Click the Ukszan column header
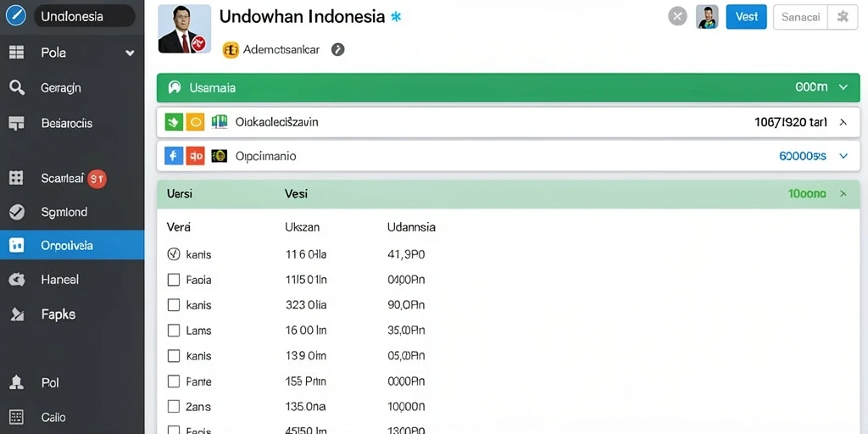The height and width of the screenshot is (434, 868). pyautogui.click(x=303, y=227)
